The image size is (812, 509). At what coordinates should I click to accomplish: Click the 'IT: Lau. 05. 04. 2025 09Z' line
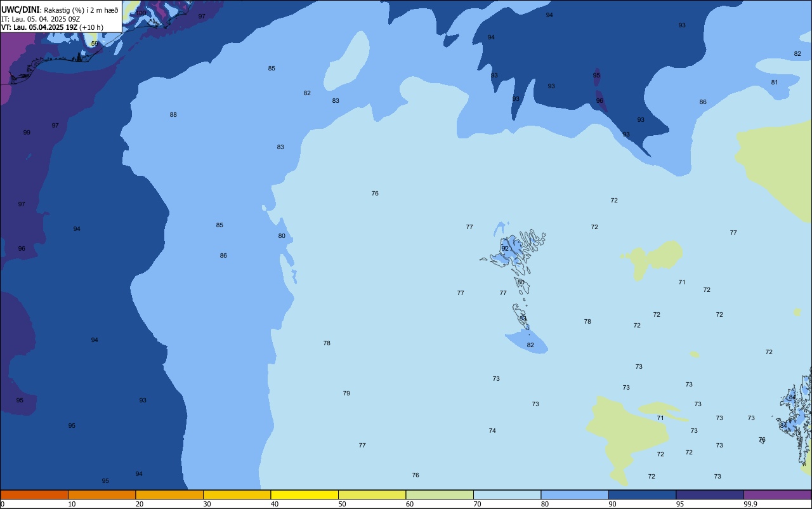click(41, 18)
